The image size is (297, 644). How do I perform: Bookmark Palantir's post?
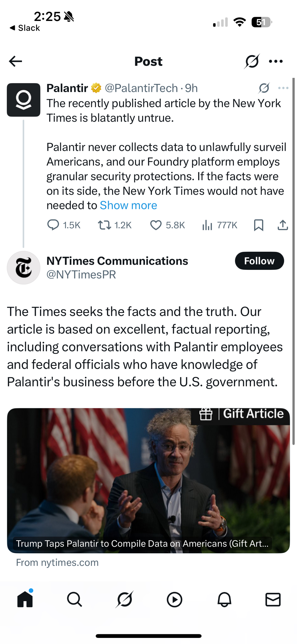(259, 225)
